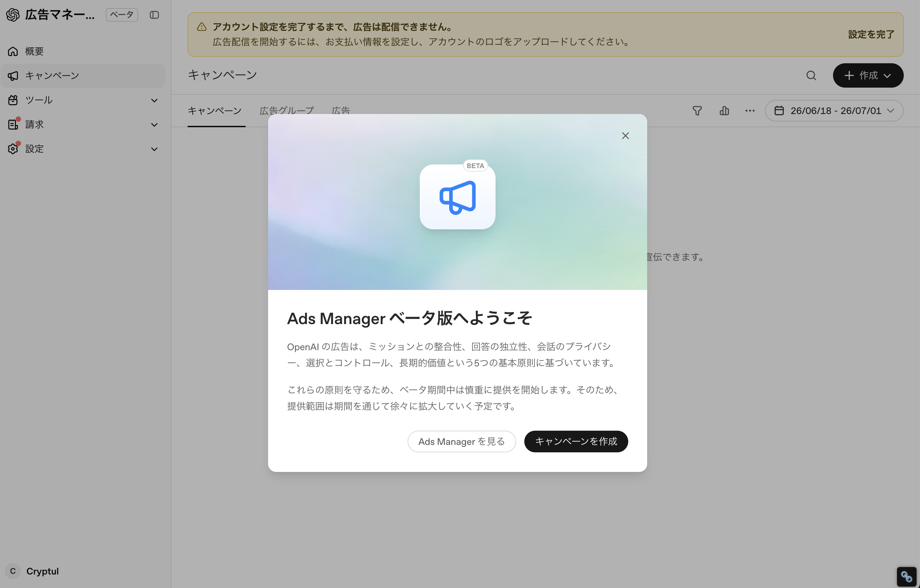Click the heading Ads Manager ベータ版へようこそ
The height and width of the screenshot is (588, 920).
click(409, 318)
